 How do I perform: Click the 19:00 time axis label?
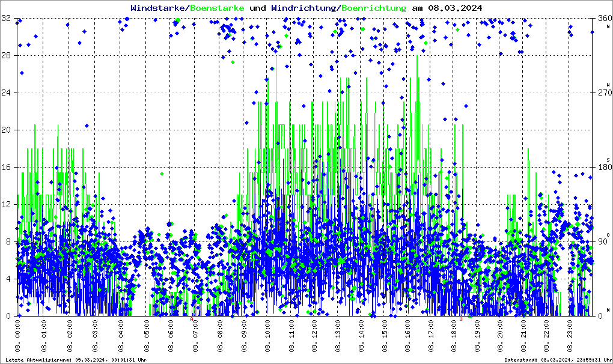[477, 336]
